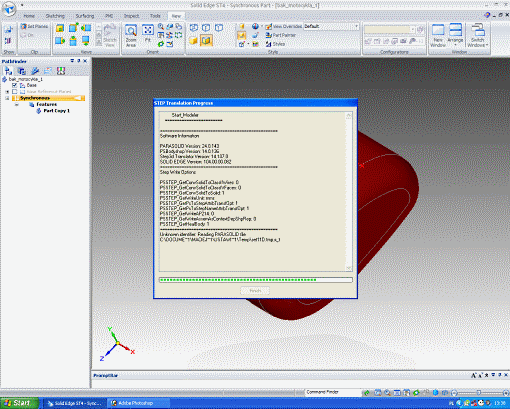Select the third wireframe cube display style
Viewport: 510px width, 409px height.
[x=219, y=28]
